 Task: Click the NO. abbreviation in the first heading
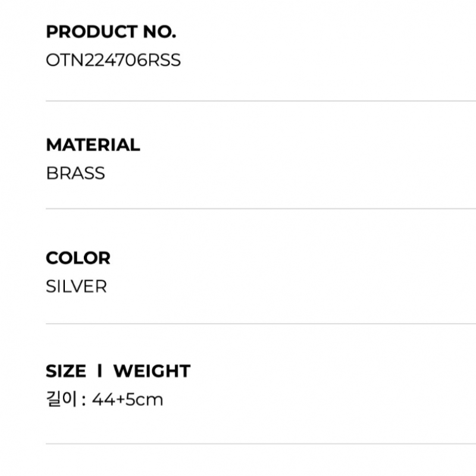[x=159, y=32]
